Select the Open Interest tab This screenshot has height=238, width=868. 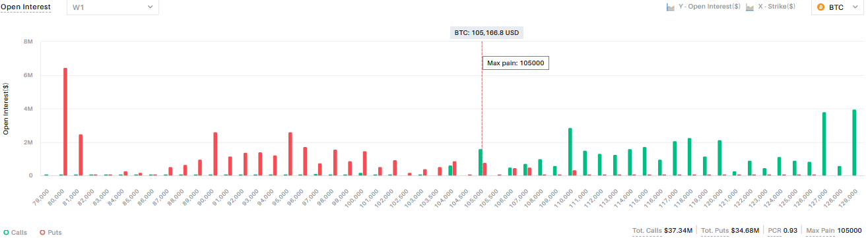click(x=25, y=7)
